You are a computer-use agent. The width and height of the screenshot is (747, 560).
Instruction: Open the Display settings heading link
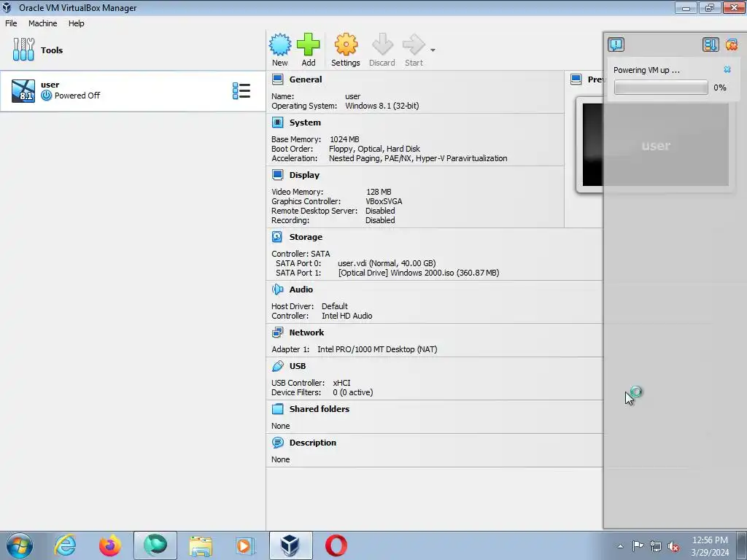click(x=304, y=175)
